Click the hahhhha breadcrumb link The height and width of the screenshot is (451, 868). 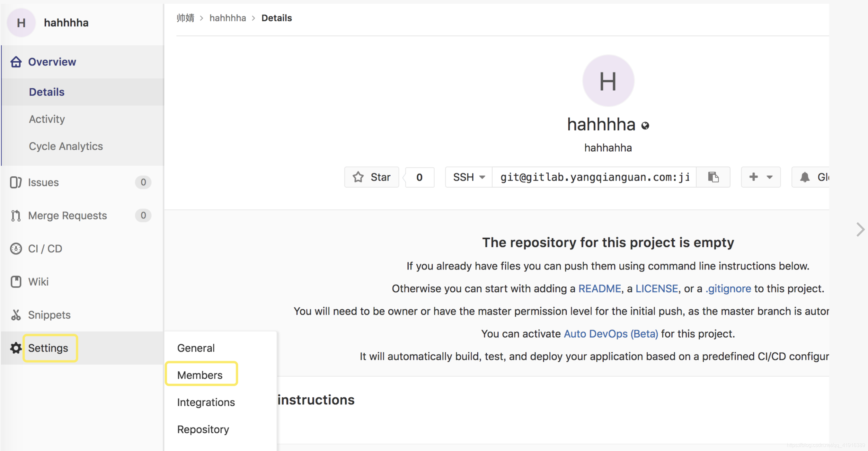tap(227, 18)
